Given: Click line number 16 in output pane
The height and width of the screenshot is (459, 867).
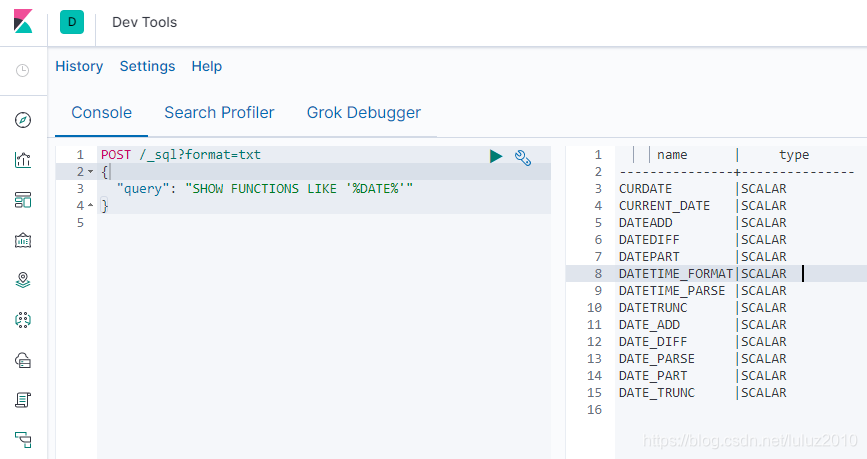Looking at the screenshot, I should coord(594,410).
